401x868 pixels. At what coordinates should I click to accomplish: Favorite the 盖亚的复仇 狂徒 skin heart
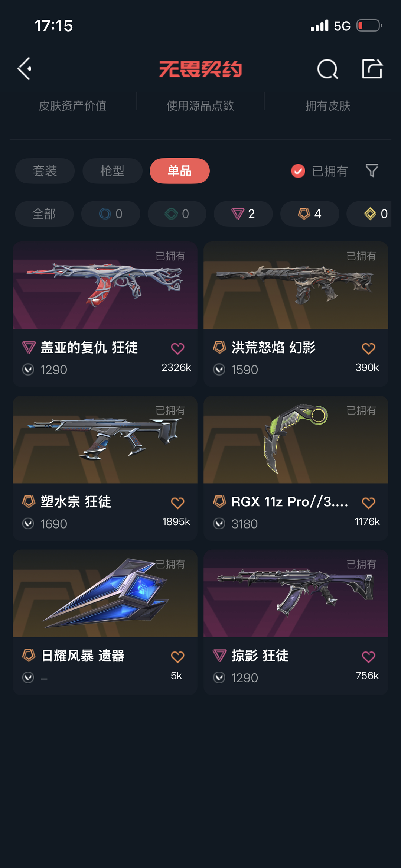[177, 348]
